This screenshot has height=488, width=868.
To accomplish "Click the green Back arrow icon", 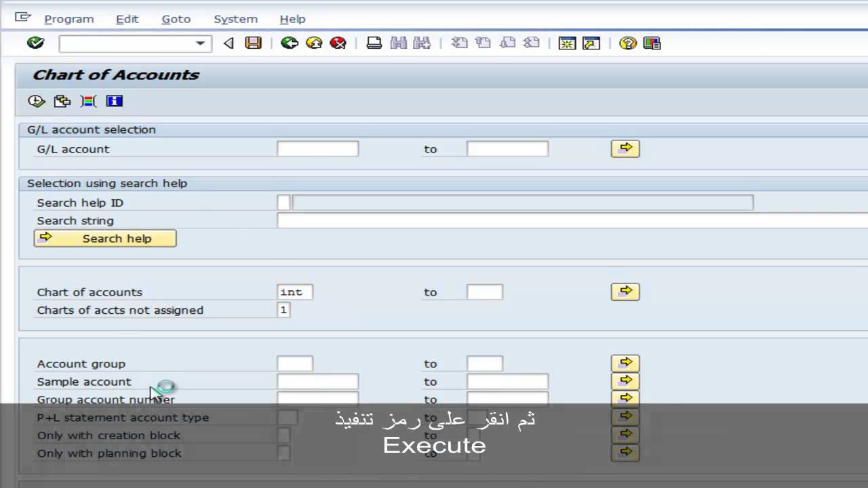I will tap(290, 43).
